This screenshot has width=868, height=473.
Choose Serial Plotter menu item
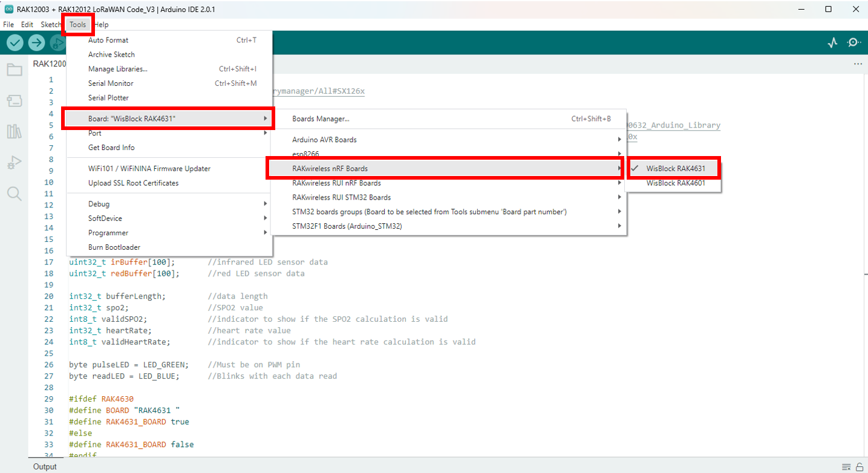coord(169,98)
